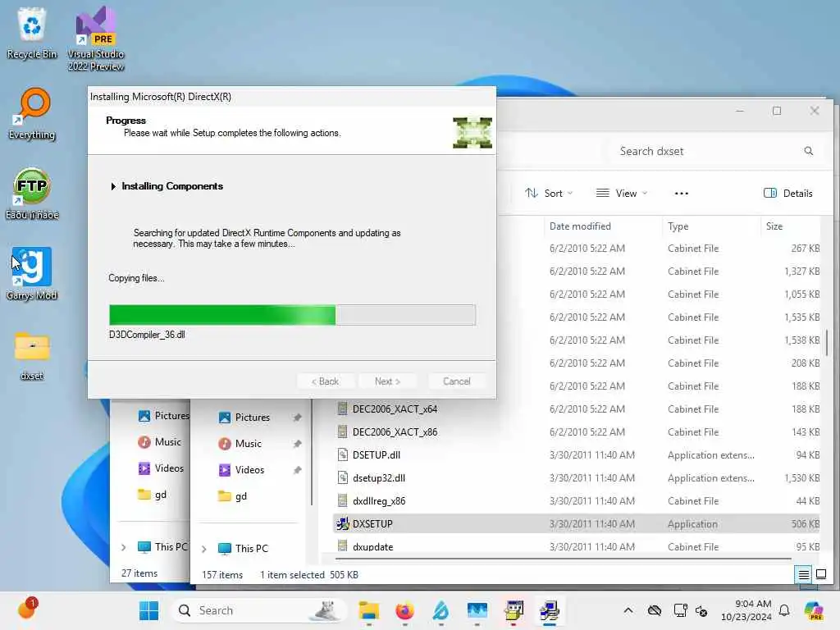Launch Garrys Mod desktop shortcut
This screenshot has height=630, width=840.
click(32, 274)
